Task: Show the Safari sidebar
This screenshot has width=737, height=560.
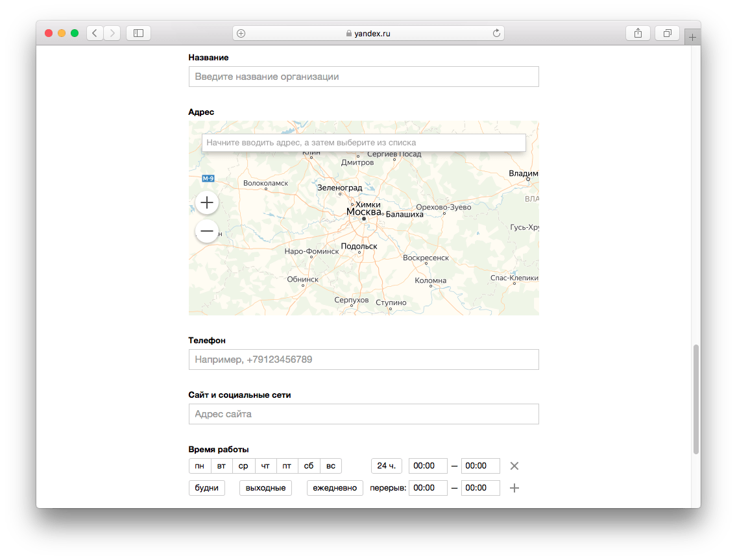Action: [138, 33]
